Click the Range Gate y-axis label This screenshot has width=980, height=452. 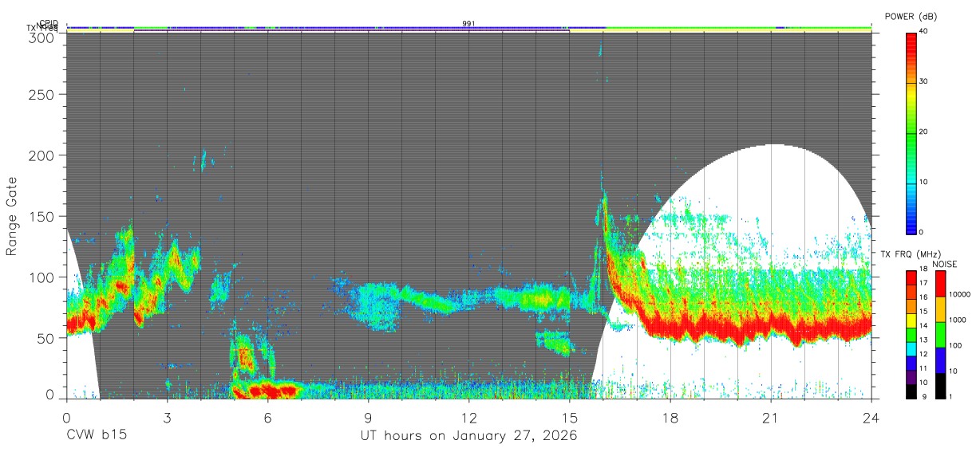pyautogui.click(x=12, y=217)
